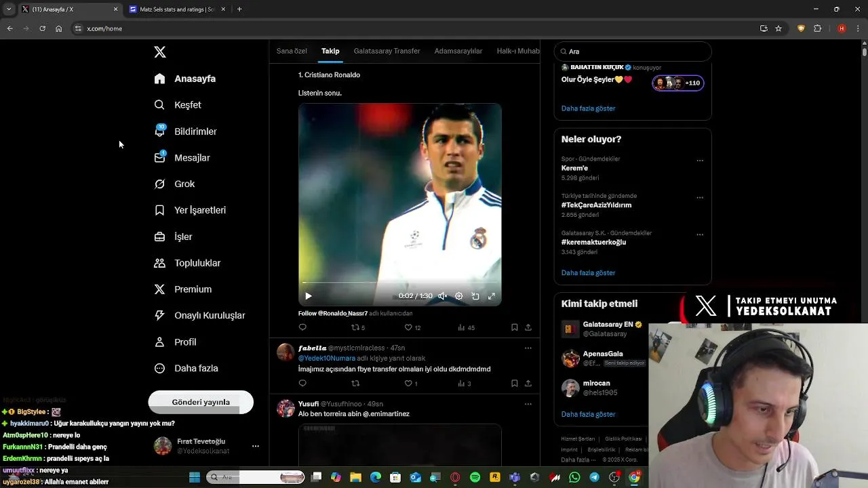The width and height of the screenshot is (868, 488).
Task: Open a new browser tab
Action: [239, 9]
